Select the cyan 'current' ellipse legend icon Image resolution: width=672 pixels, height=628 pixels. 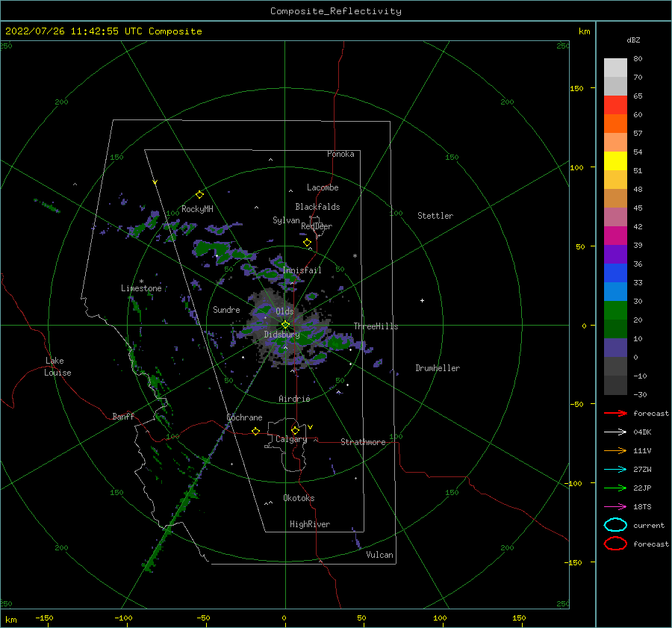tap(615, 525)
